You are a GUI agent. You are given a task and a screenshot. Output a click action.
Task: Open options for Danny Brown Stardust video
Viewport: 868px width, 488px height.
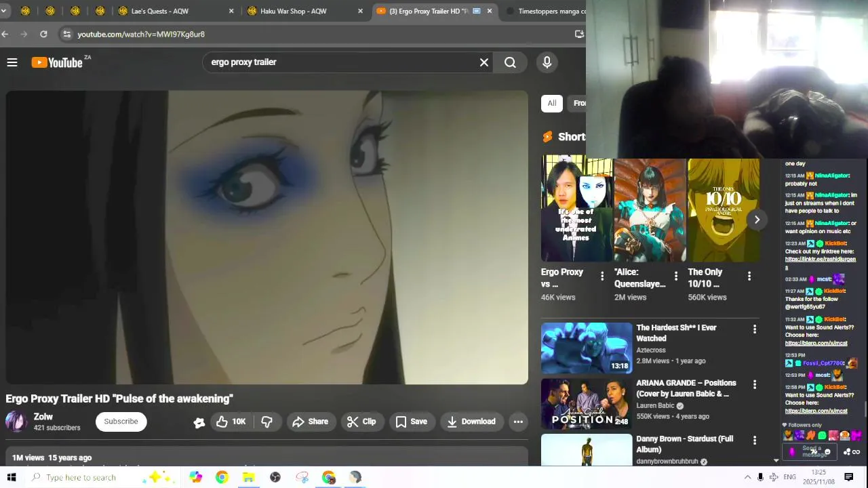[755, 441]
